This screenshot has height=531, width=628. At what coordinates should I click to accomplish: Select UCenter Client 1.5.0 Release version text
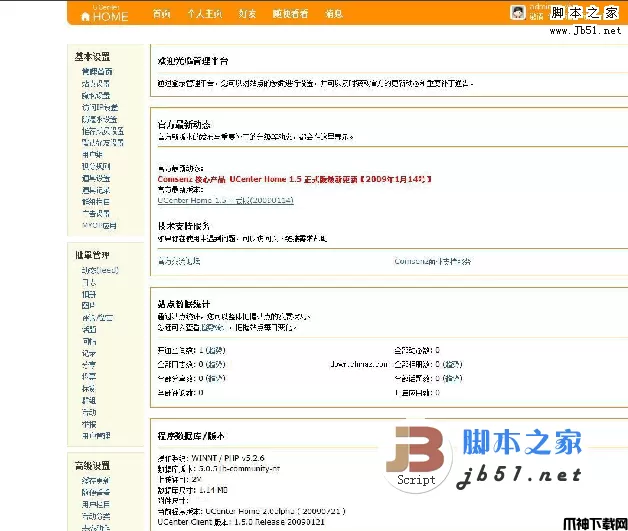[241, 522]
